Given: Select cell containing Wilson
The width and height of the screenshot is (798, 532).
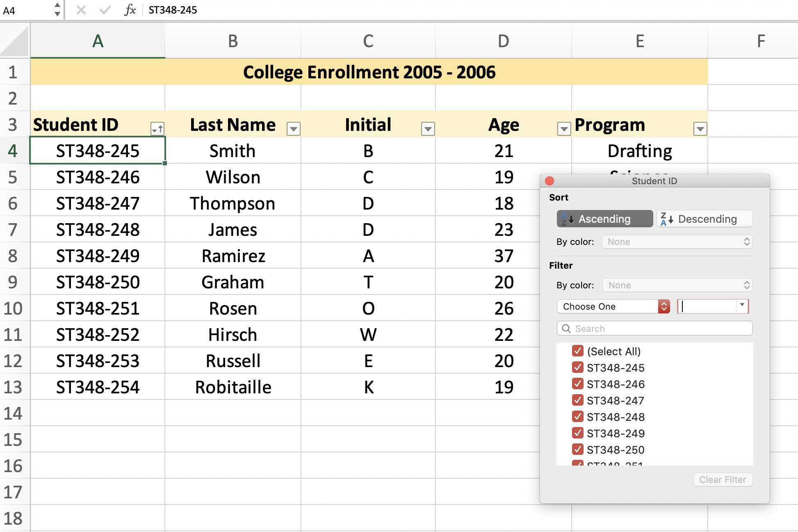Looking at the screenshot, I should [233, 177].
